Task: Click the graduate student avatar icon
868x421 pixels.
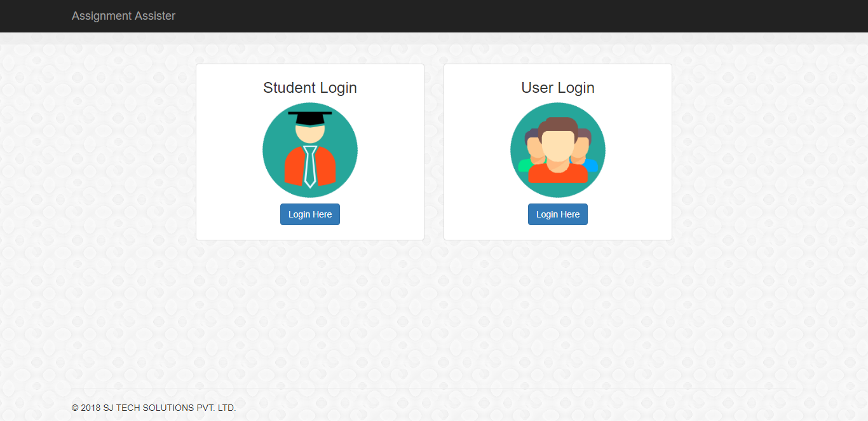Action: pos(310,150)
